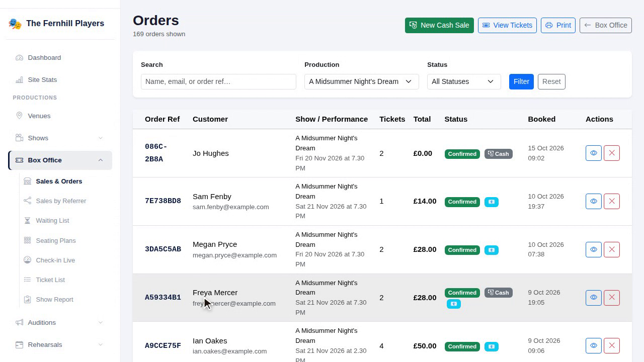Click New Cash Sale button
Image resolution: width=644 pixels, height=362 pixels.
[439, 25]
